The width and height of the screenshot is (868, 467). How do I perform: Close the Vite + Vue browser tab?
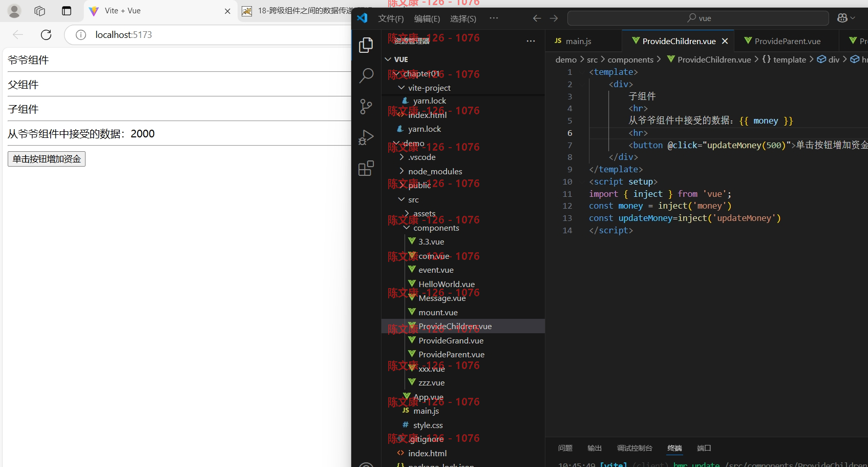[227, 11]
